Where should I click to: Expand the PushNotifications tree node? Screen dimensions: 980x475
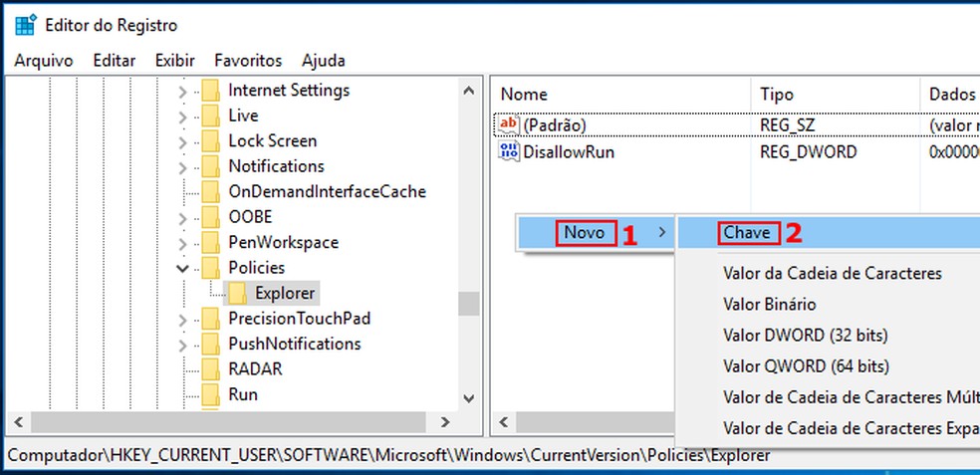point(182,344)
